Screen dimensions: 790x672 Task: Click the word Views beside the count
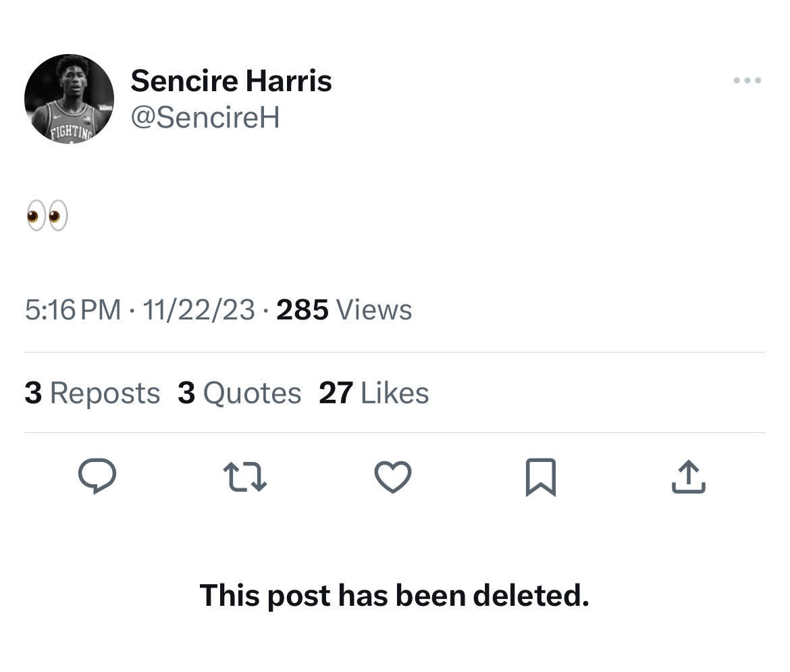coord(373,310)
